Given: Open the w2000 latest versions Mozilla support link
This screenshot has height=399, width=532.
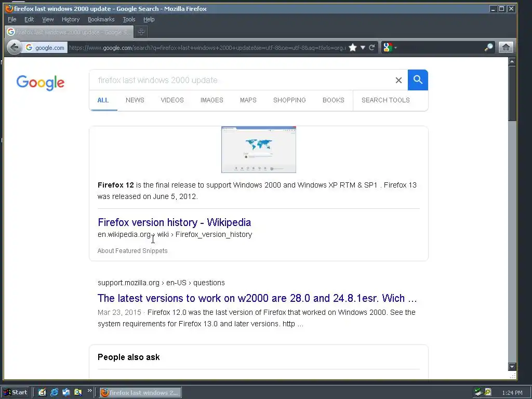Looking at the screenshot, I should (257, 298).
